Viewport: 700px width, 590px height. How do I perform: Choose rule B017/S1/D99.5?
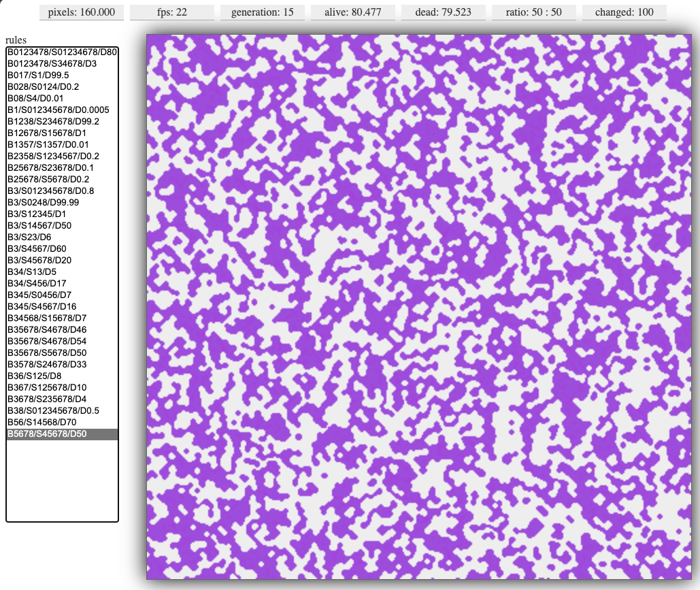point(38,76)
